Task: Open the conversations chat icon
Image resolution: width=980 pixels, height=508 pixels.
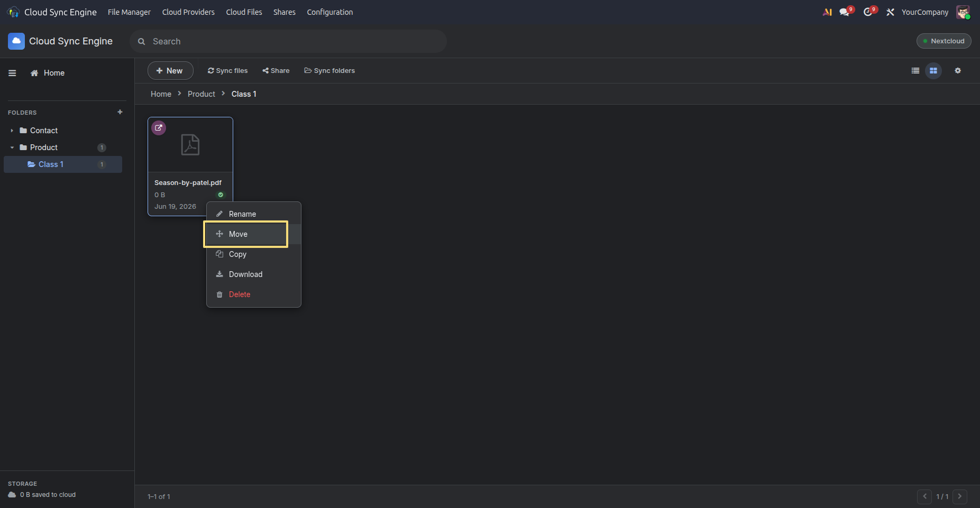Action: [x=845, y=12]
